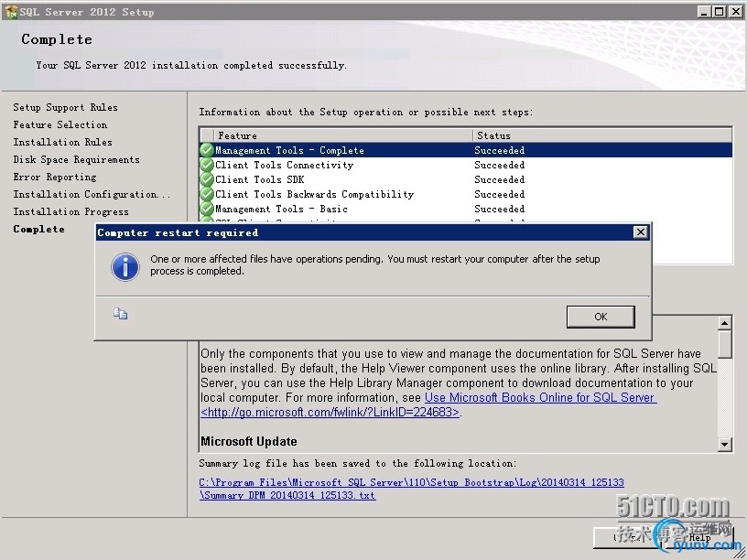The height and width of the screenshot is (560, 747).
Task: Click Succeeded status of Client Tools SDK
Action: click(x=499, y=179)
